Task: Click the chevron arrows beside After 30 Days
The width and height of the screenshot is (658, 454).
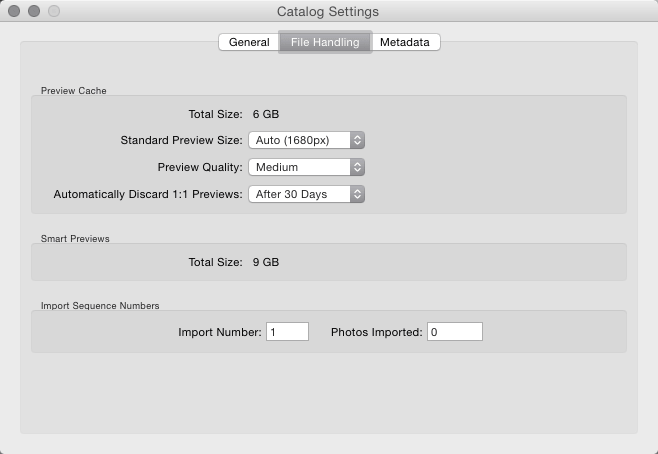Action: point(358,194)
